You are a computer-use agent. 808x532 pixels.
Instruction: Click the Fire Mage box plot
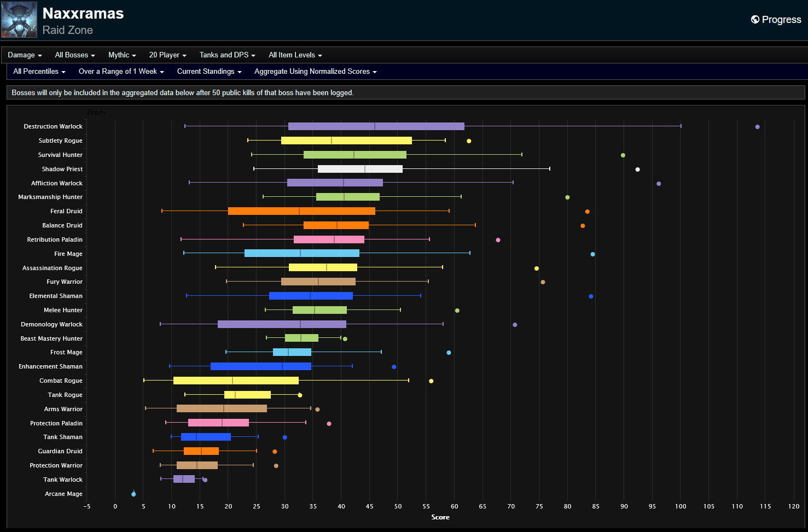coord(301,253)
